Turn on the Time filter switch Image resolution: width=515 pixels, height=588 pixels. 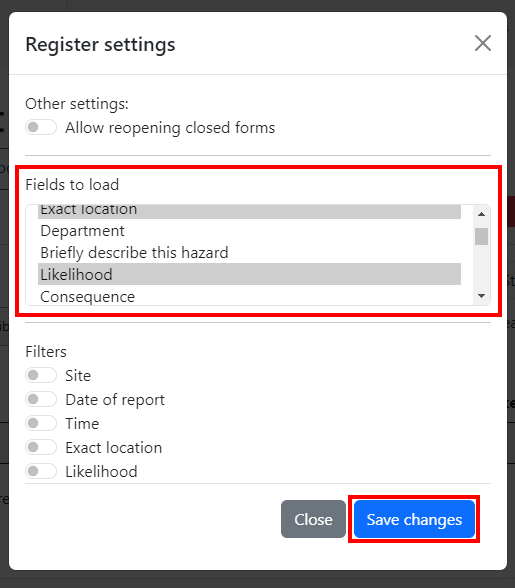(41, 423)
